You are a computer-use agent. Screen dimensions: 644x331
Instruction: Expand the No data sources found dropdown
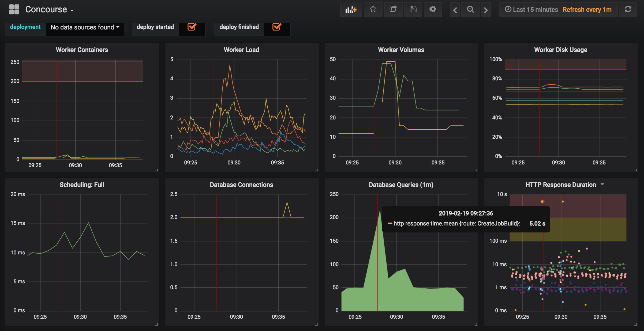coord(85,27)
